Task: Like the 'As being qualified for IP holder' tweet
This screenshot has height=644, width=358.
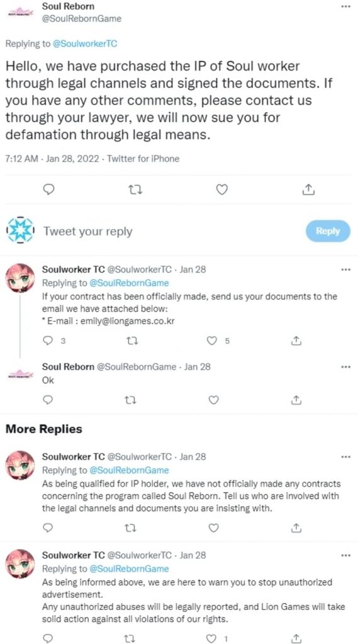Action: tap(213, 528)
